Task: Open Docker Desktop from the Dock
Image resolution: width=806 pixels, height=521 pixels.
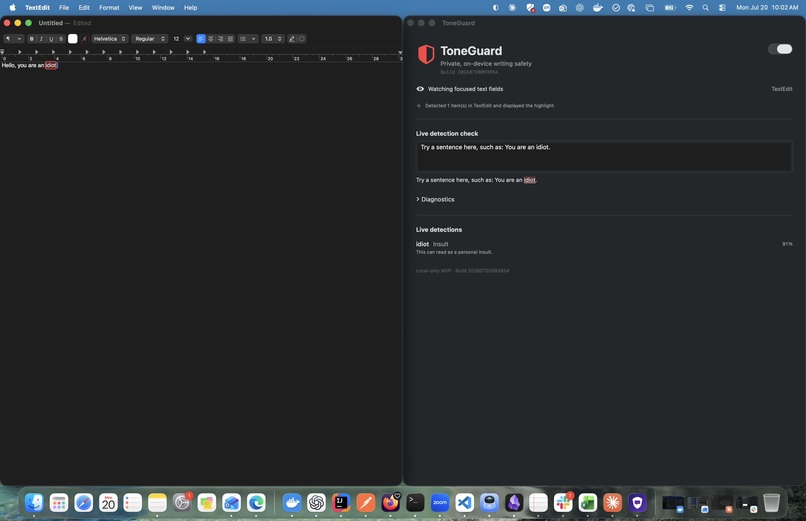Action: click(x=292, y=503)
